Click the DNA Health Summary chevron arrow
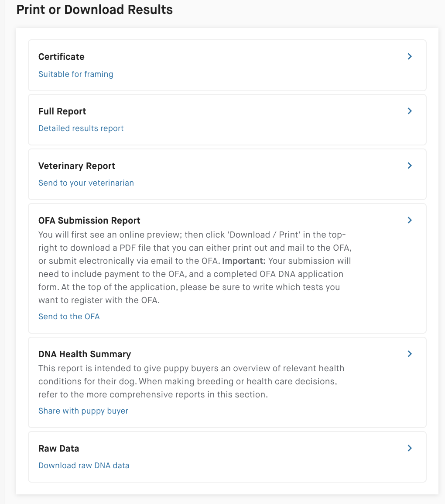This screenshot has width=445, height=504. pyautogui.click(x=410, y=354)
